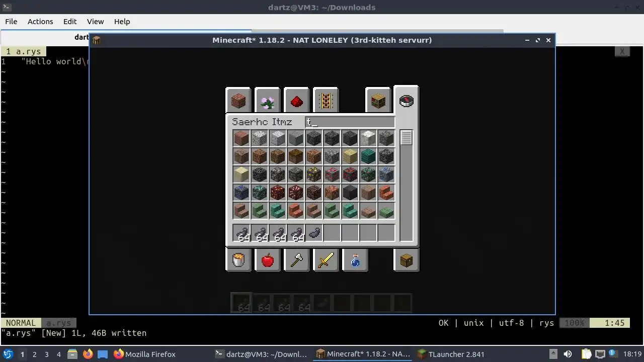This screenshot has width=644, height=362.
Task: Open the volume control in system tray
Action: [568, 354]
